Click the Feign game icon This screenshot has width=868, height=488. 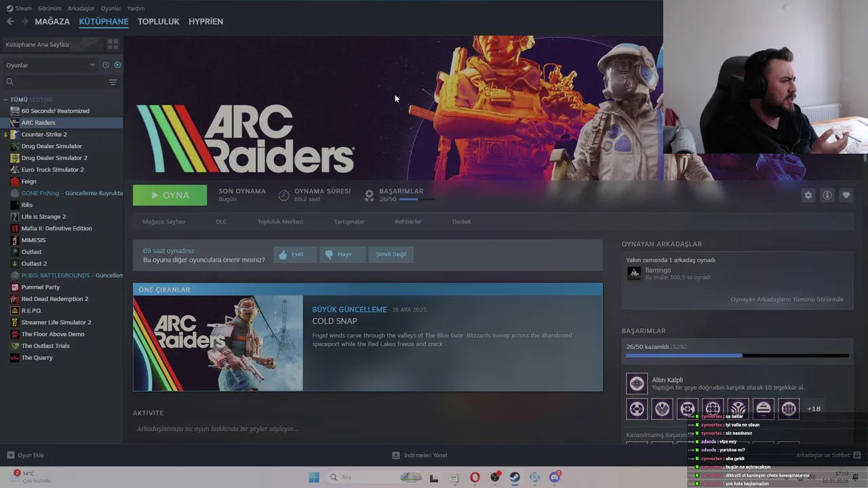15,182
